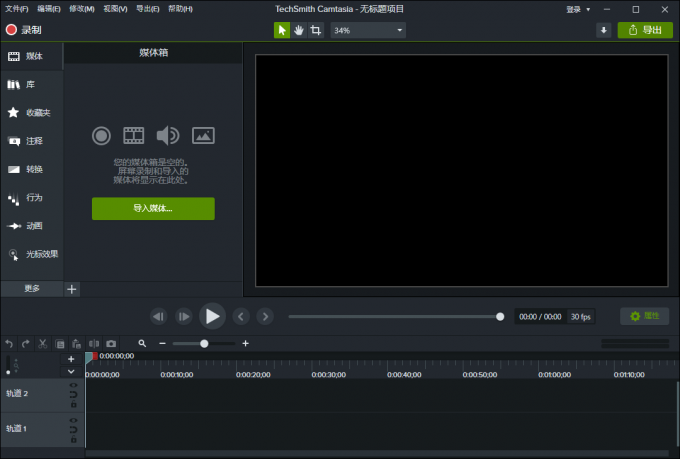The height and width of the screenshot is (459, 680).
Task: Click the timeline zoom slider handle
Action: coord(204,344)
